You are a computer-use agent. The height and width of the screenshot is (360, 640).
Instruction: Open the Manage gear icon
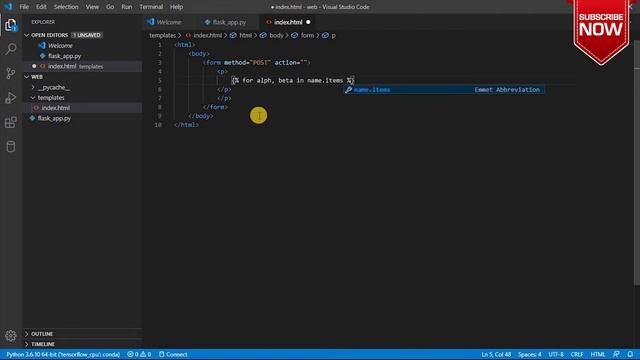click(11, 336)
